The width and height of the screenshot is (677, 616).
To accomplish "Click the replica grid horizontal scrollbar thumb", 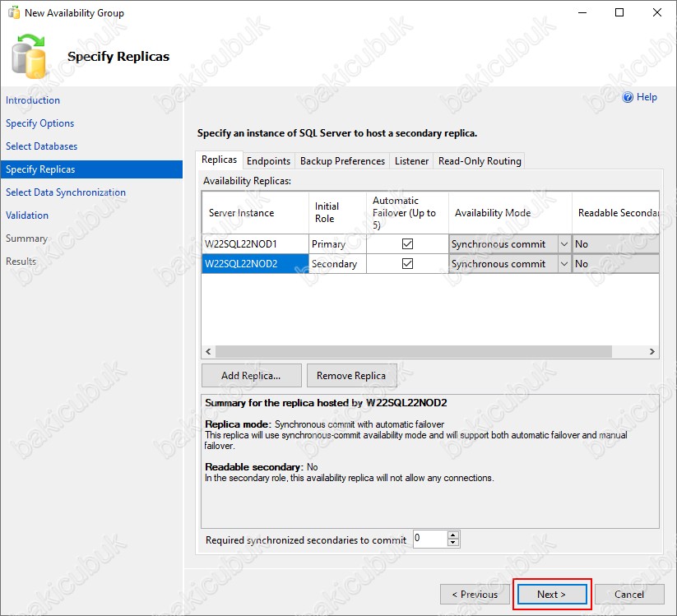I will click(x=414, y=352).
